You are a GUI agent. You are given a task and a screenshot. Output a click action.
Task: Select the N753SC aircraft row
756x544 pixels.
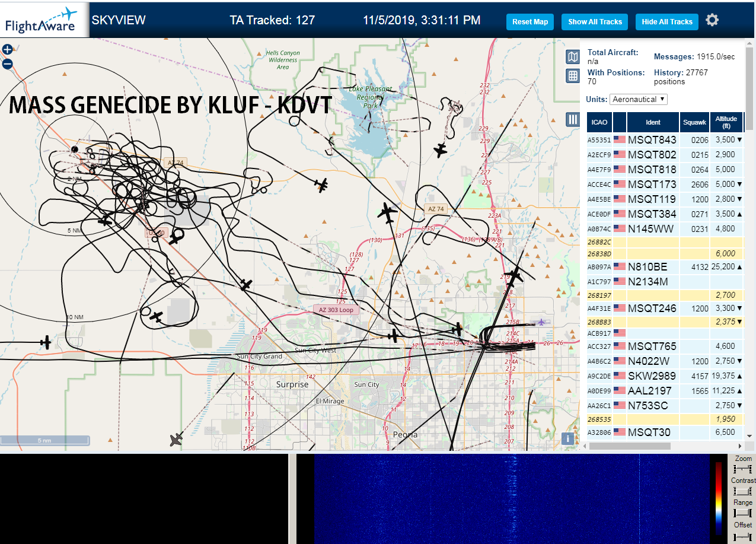(x=665, y=405)
